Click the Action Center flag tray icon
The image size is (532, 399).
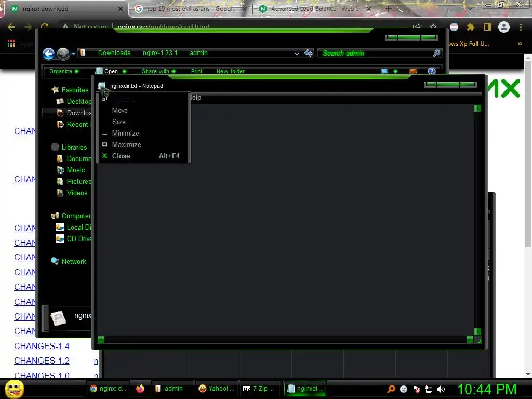point(416,389)
